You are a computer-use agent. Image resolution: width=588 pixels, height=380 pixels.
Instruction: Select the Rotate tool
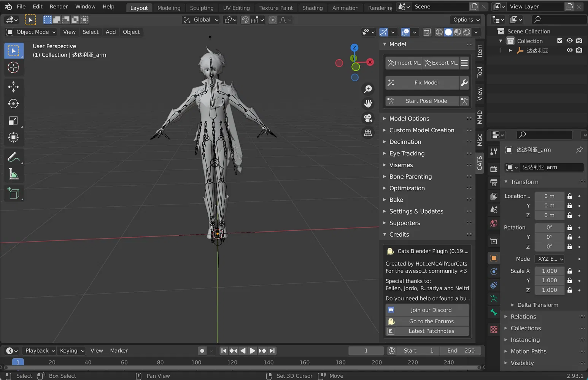[x=13, y=104]
